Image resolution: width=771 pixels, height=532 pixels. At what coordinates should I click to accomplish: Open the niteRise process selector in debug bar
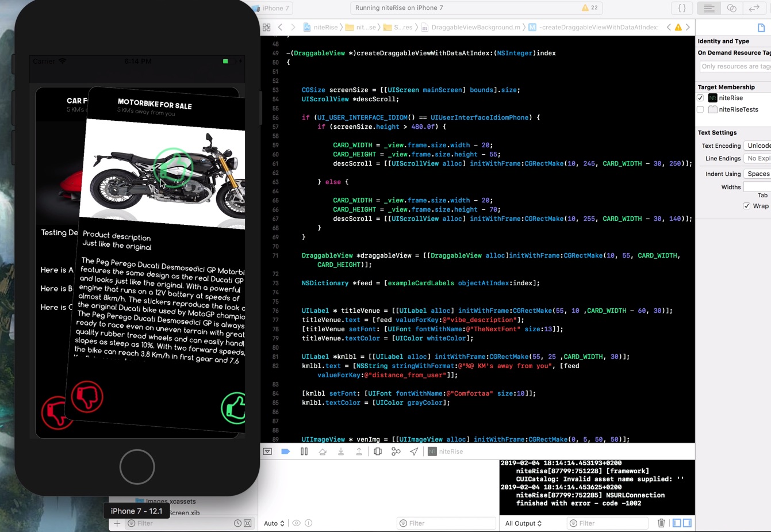coord(446,451)
